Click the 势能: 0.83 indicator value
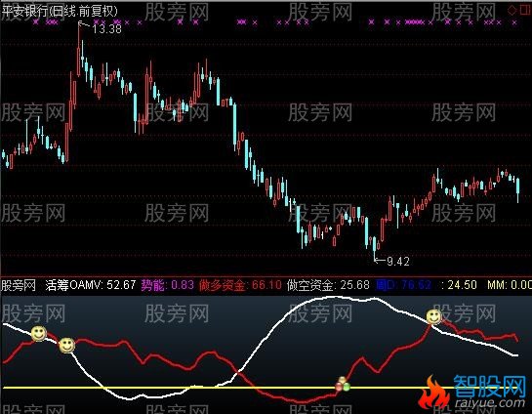The width and height of the screenshot is (532, 414). (168, 285)
